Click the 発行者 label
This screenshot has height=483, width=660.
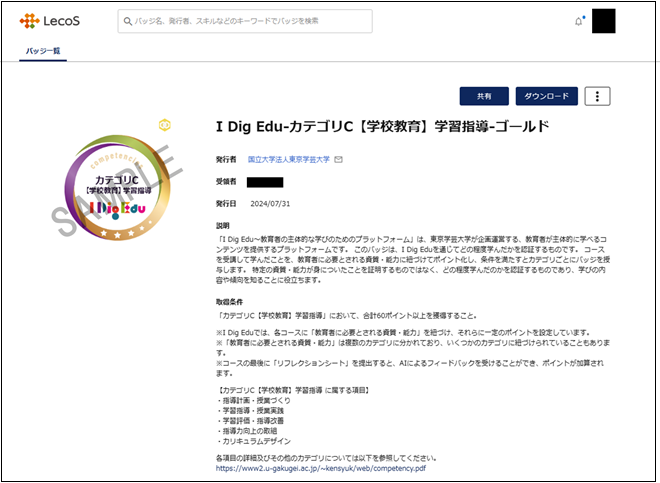tap(226, 160)
